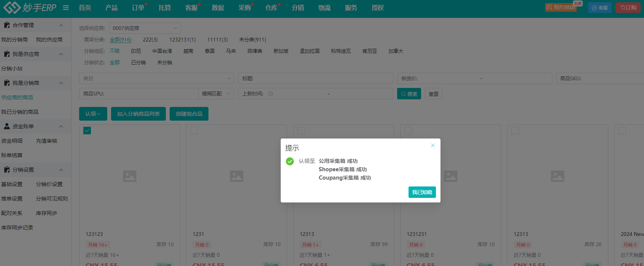This screenshot has height=266, width=644.
Task: Open 充值审核 in sidebar
Action: [x=46, y=141]
